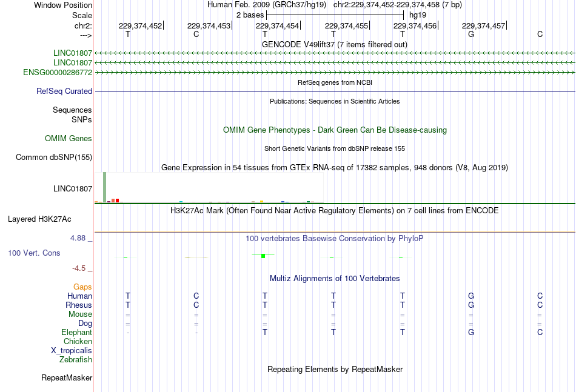This screenshot has width=576, height=392.
Task: Click the 100 Vert. Cons track label
Action: coord(34,253)
